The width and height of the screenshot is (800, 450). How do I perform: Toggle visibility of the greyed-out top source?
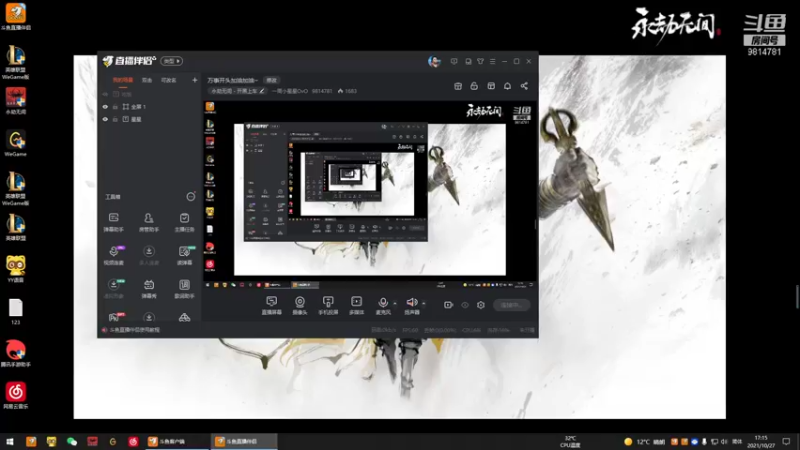point(105,94)
